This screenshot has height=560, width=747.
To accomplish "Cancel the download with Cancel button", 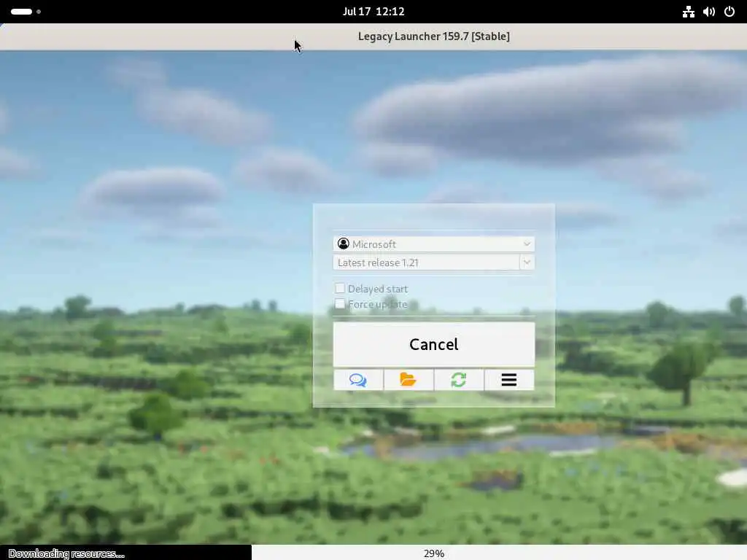I will coord(433,344).
